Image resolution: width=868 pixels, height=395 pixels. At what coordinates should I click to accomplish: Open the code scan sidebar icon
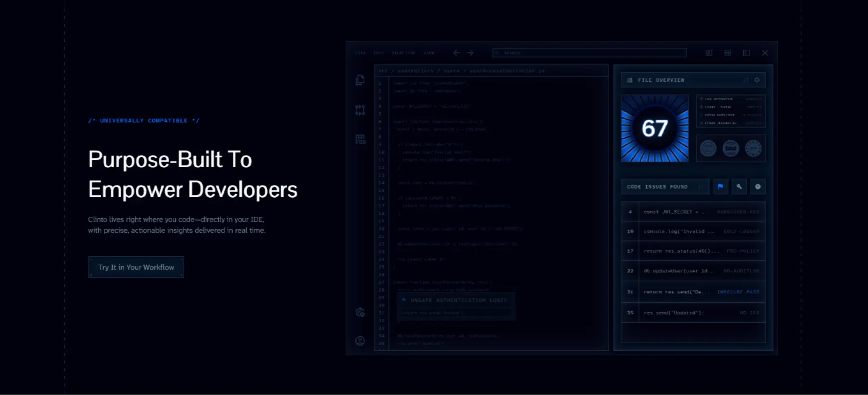pyautogui.click(x=360, y=139)
